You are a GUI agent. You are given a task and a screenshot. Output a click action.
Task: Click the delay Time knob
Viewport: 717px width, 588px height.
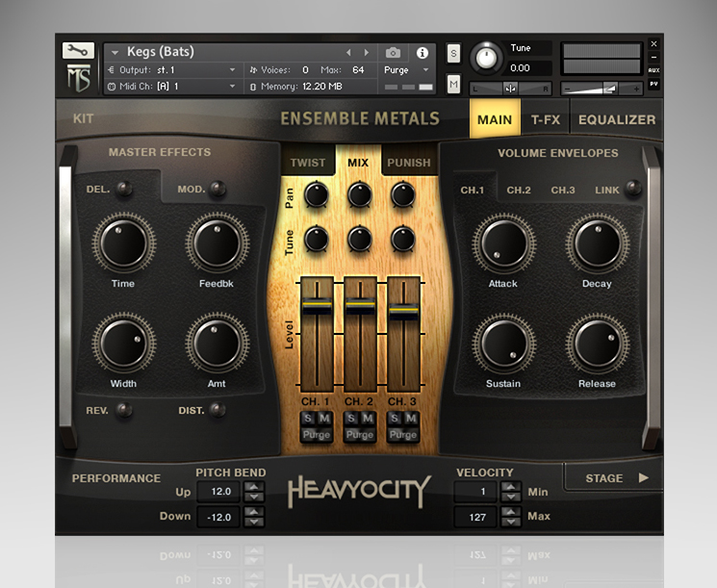coord(124,243)
